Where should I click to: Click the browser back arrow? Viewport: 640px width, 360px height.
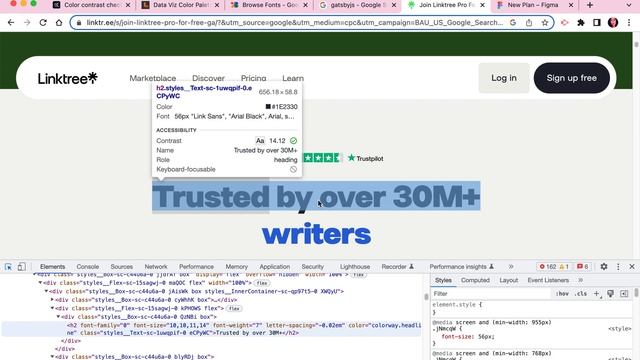click(11, 22)
